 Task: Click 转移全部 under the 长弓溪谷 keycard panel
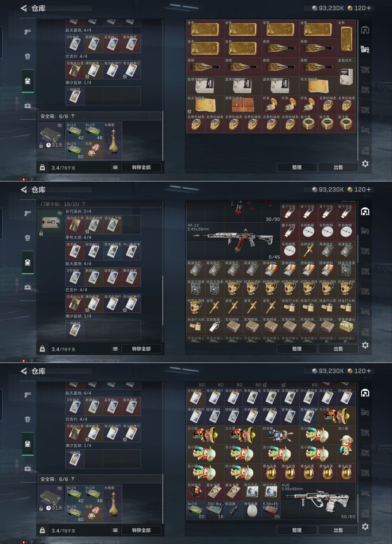(141, 349)
